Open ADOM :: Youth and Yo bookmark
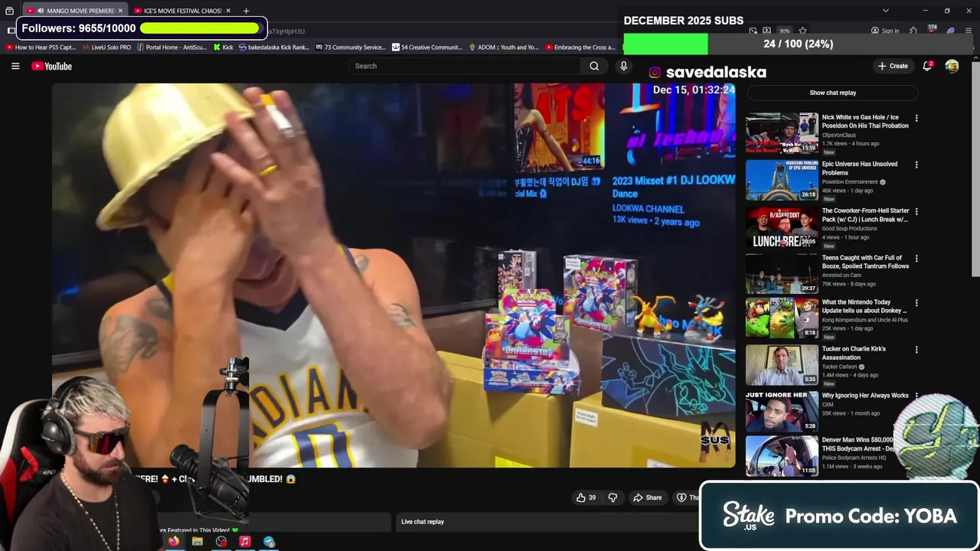 coord(503,47)
